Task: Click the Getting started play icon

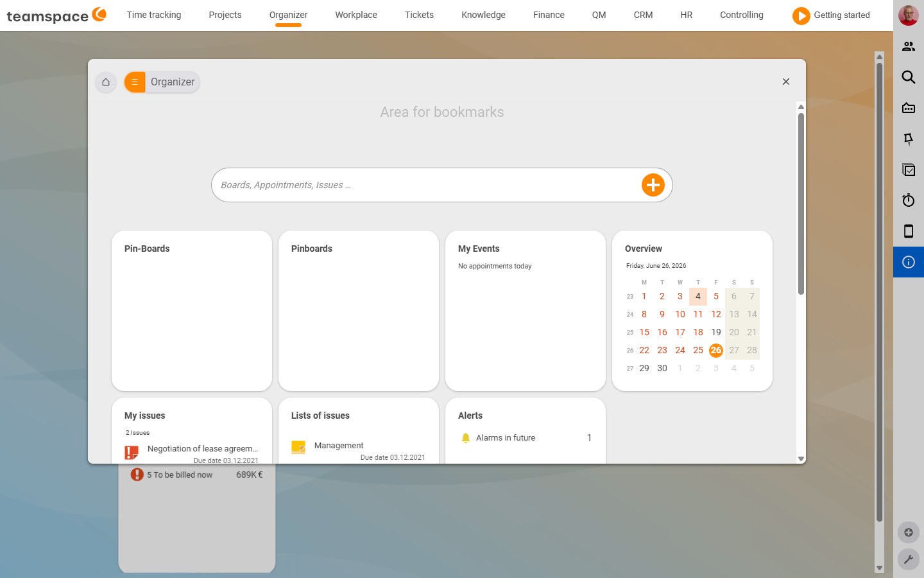Action: pyautogui.click(x=801, y=15)
